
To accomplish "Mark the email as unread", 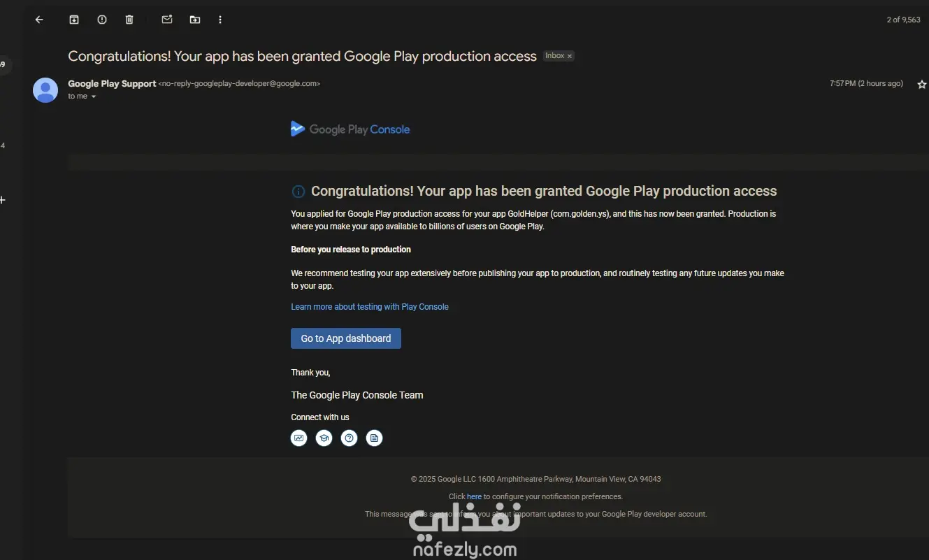I will tap(167, 20).
